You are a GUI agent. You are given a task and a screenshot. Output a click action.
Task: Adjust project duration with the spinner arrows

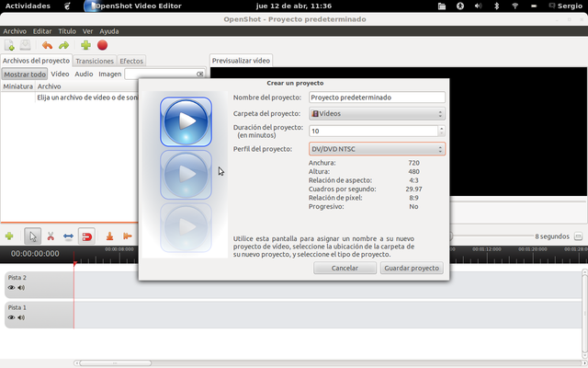pos(441,131)
